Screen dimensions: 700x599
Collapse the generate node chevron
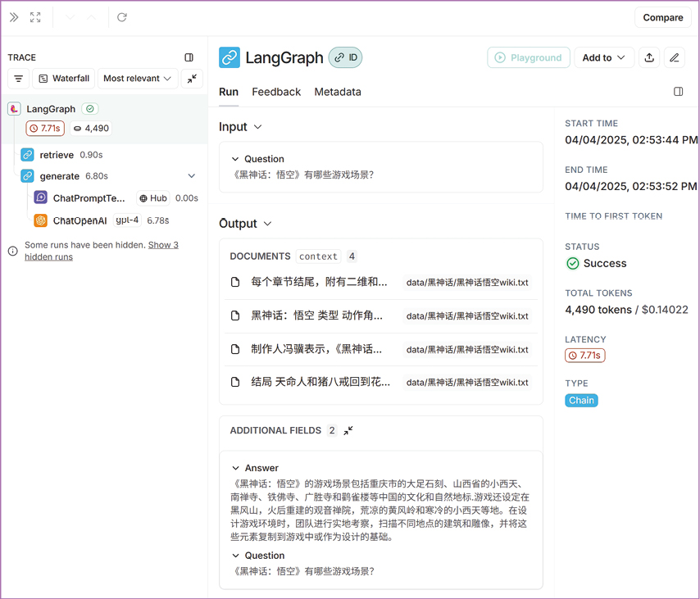click(192, 176)
